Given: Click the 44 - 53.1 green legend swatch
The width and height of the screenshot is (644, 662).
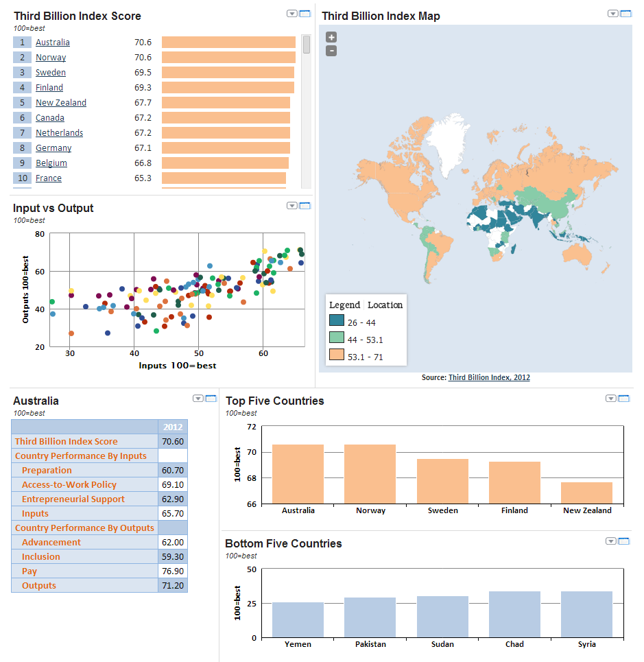Looking at the screenshot, I should coord(337,338).
